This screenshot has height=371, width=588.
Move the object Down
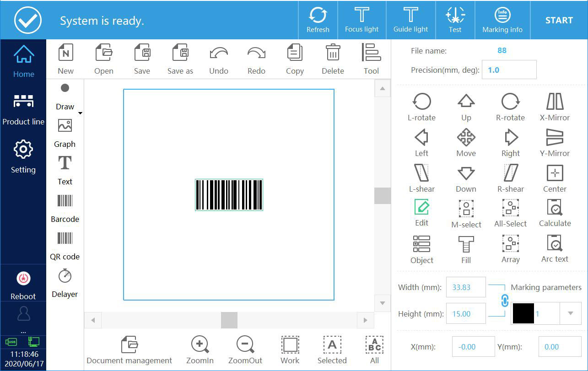(x=466, y=178)
